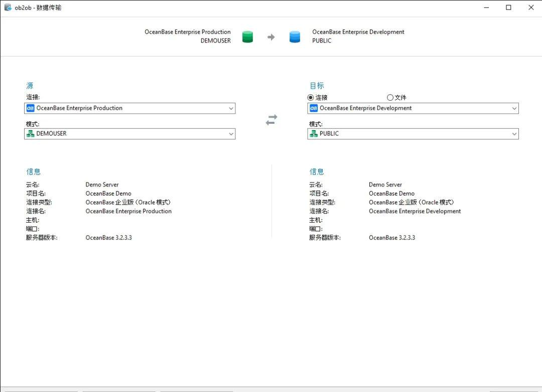Screen dimensions: 542x392
Task: Click the OceanBase Enterprise Production combo box text
Action: click(x=79, y=108)
